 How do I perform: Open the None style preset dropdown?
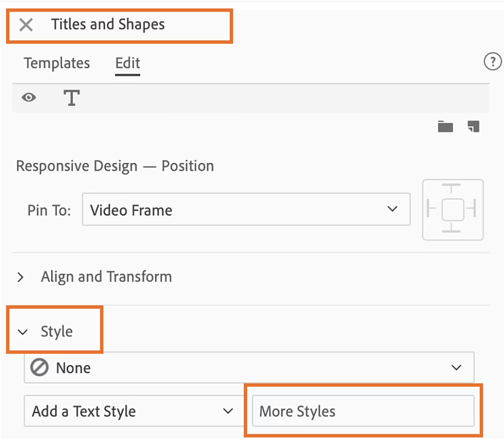(x=249, y=368)
